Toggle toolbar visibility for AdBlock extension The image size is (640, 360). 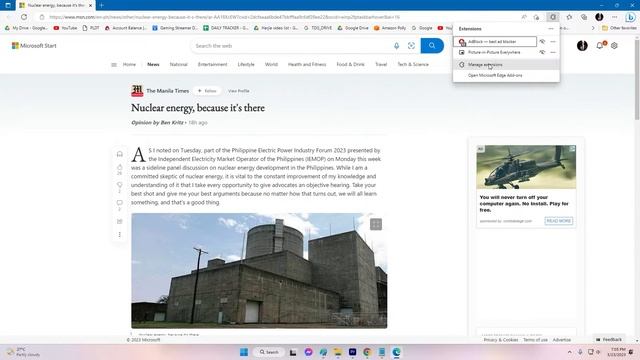pyautogui.click(x=542, y=42)
